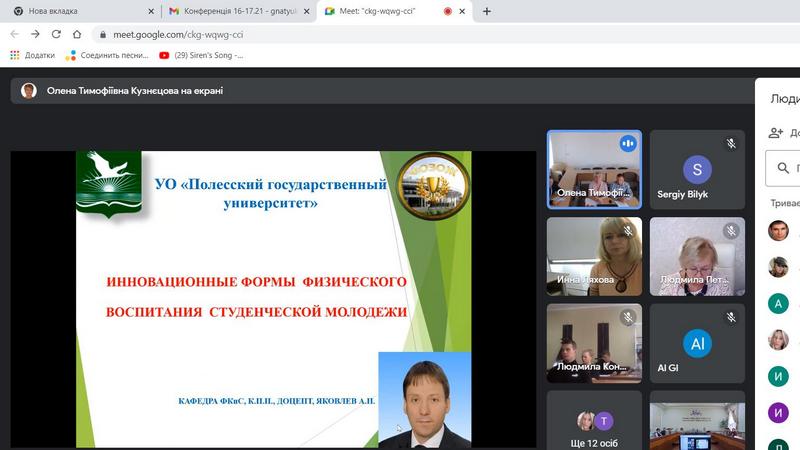This screenshot has width=800, height=450.
Task: Click Sergiy Bilyk's muted microphone icon
Action: (x=731, y=144)
